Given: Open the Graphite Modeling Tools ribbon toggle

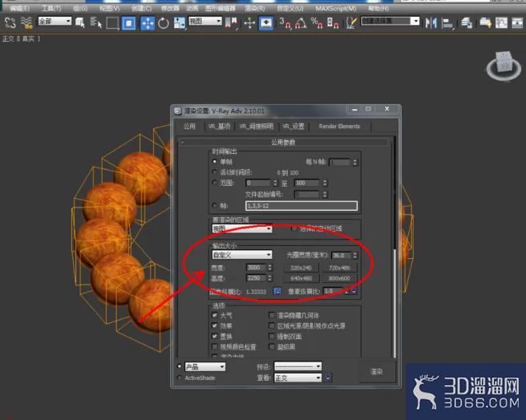Looking at the screenshot, I should [x=485, y=22].
